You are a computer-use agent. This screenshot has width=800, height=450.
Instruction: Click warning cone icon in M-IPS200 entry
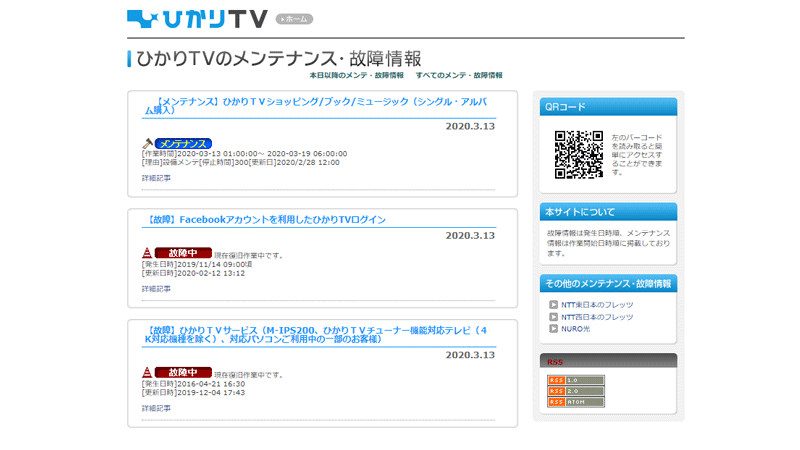(x=147, y=372)
